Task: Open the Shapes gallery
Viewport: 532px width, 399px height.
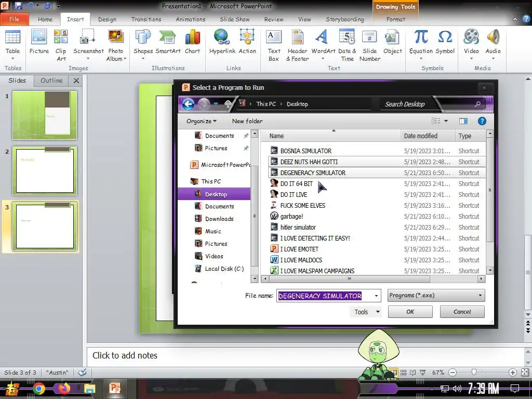Action: point(143,45)
